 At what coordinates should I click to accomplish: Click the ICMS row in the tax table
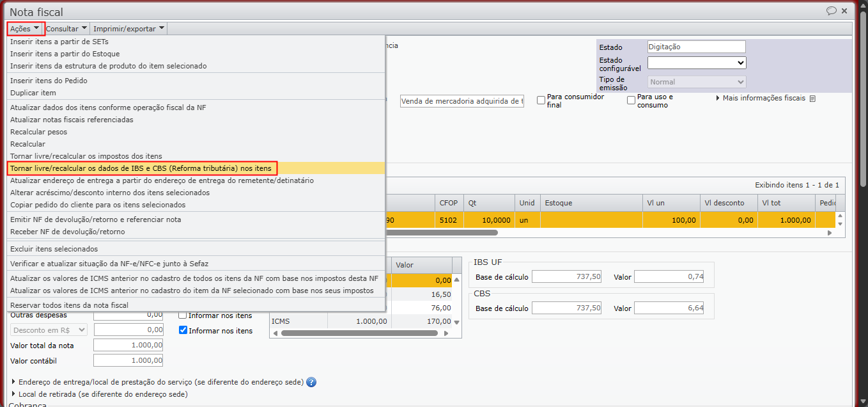(x=361, y=321)
